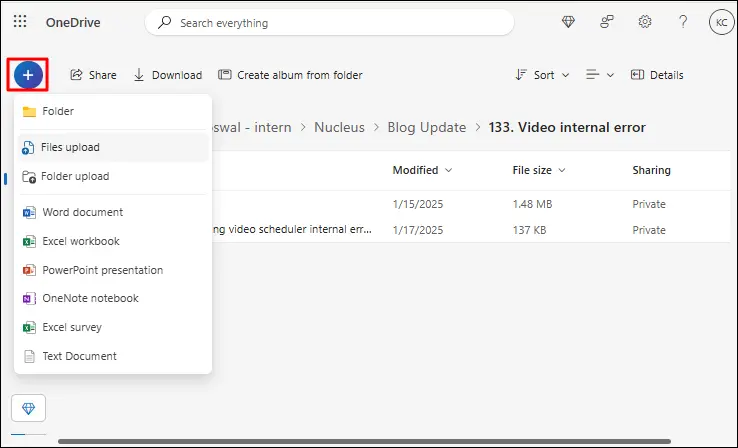Click Create album from folder
738x448 pixels.
click(x=290, y=75)
